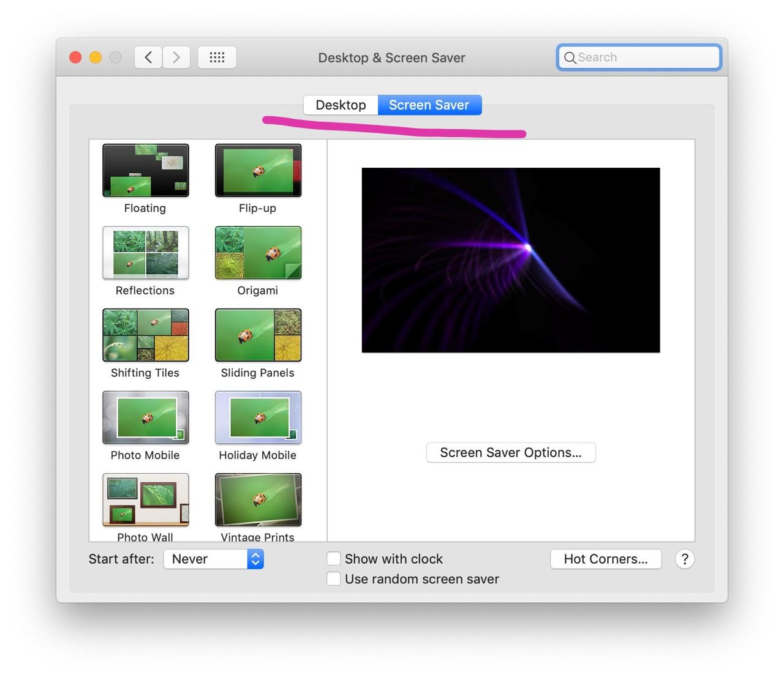Click the Floating label text

(x=145, y=208)
